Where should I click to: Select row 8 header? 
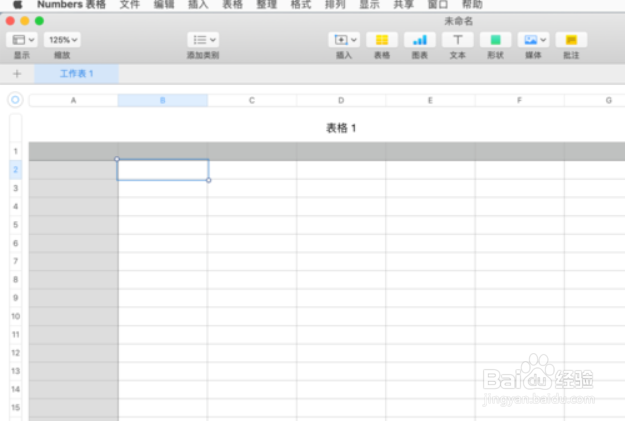click(x=15, y=280)
